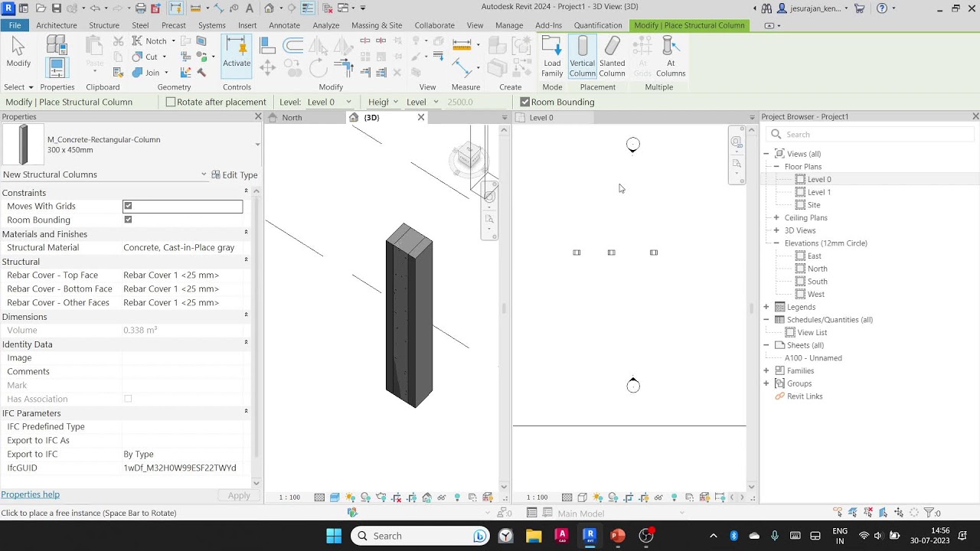Toggle Rotate after placement checkbox
The image size is (980, 551).
click(x=171, y=102)
